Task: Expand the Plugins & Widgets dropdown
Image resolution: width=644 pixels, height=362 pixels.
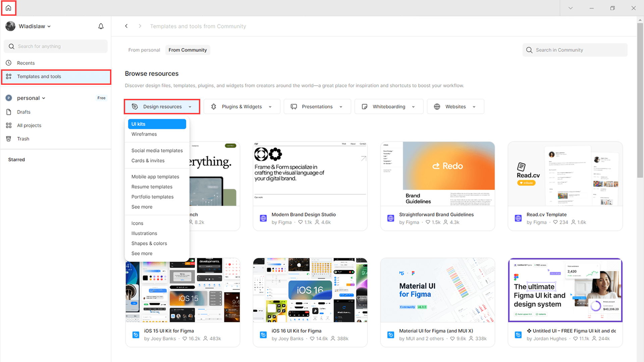Action: (x=241, y=107)
